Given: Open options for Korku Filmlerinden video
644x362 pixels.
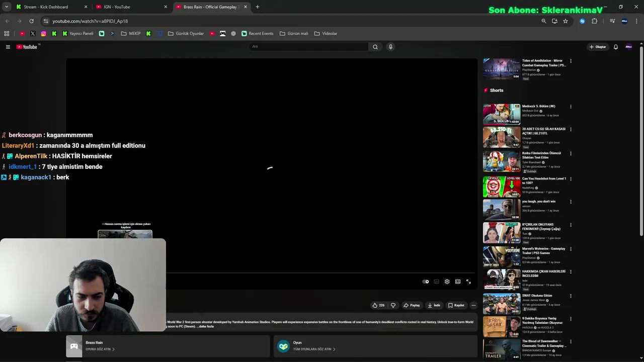Looking at the screenshot, I should tap(571, 154).
